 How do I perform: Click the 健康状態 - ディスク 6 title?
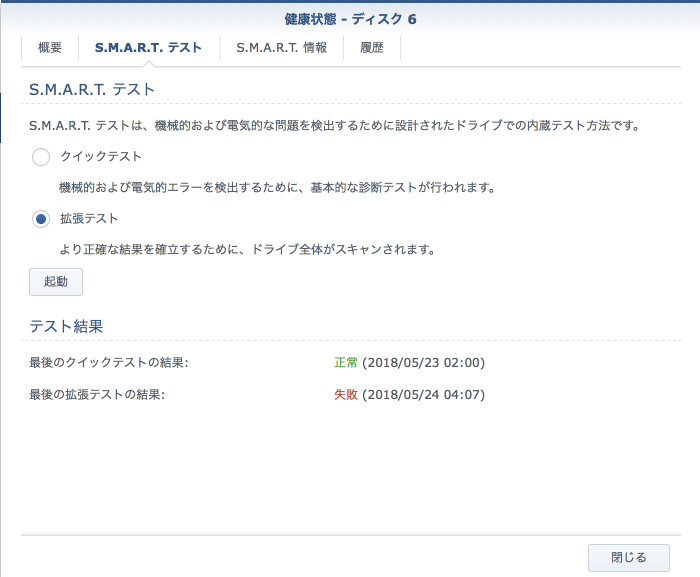click(349, 18)
